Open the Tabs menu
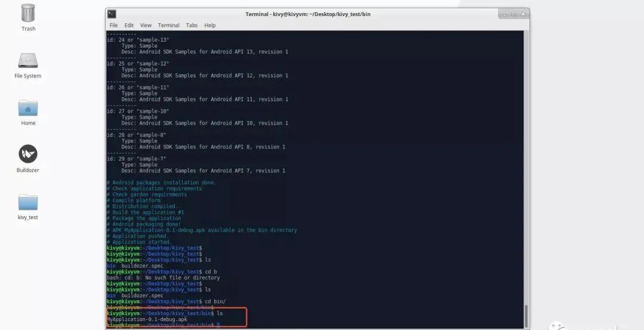Viewport: 644px width, 330px height. 191,26
